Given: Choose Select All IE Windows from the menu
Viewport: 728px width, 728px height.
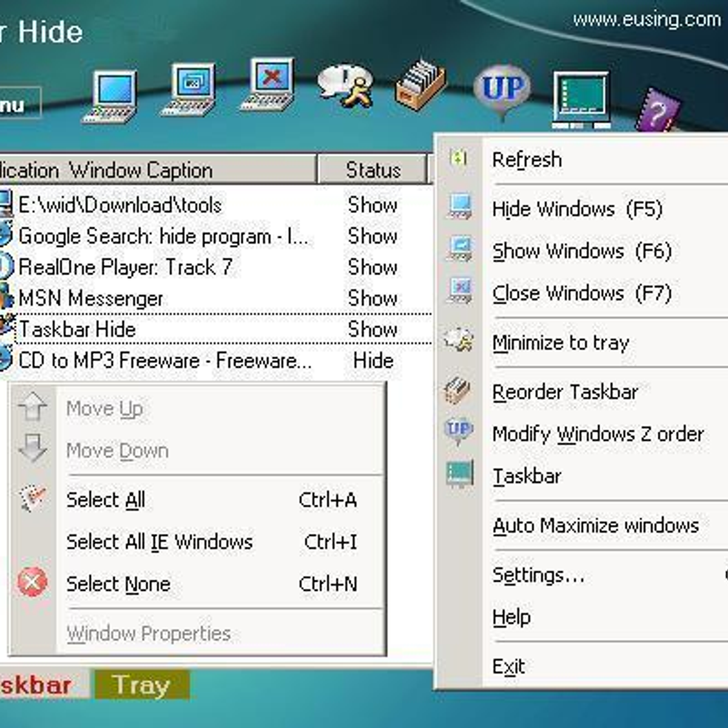Looking at the screenshot, I should 160,542.
